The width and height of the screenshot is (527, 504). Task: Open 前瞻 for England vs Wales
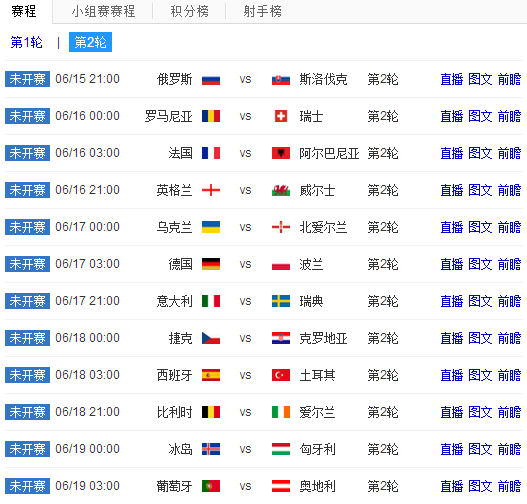click(x=509, y=190)
